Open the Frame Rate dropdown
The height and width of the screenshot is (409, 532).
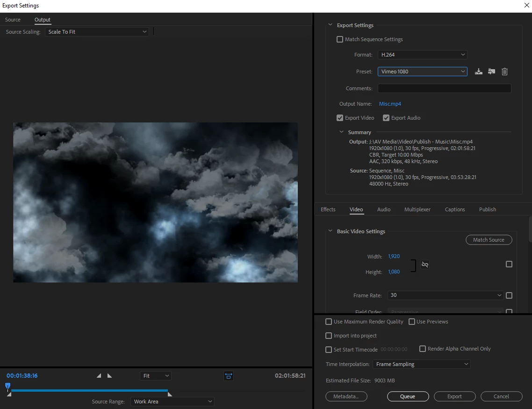pyautogui.click(x=446, y=295)
